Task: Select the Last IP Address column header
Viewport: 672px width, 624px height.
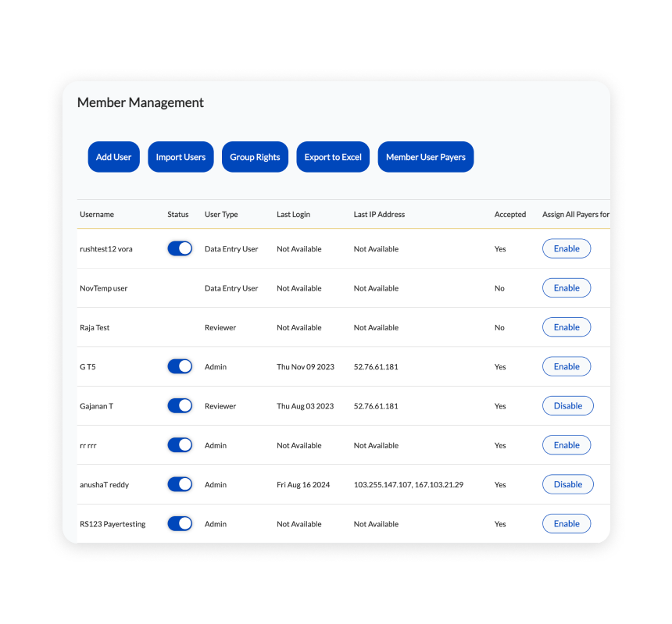Action: [379, 214]
